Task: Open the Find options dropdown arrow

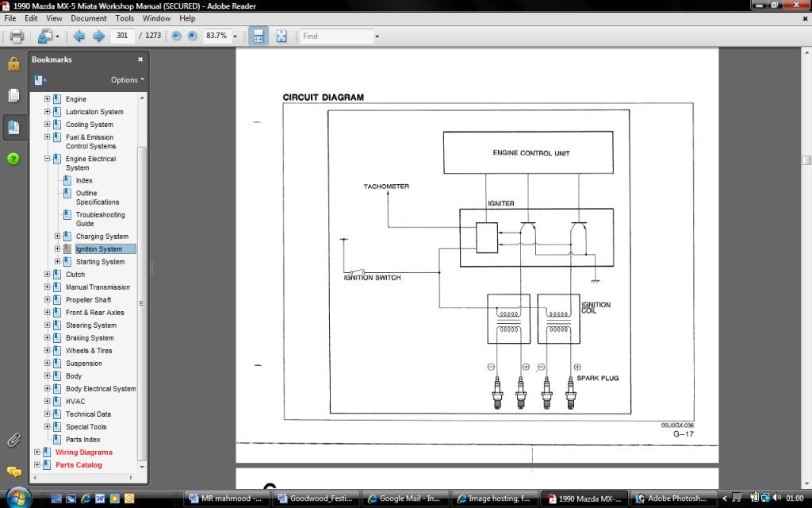Action: pos(377,37)
